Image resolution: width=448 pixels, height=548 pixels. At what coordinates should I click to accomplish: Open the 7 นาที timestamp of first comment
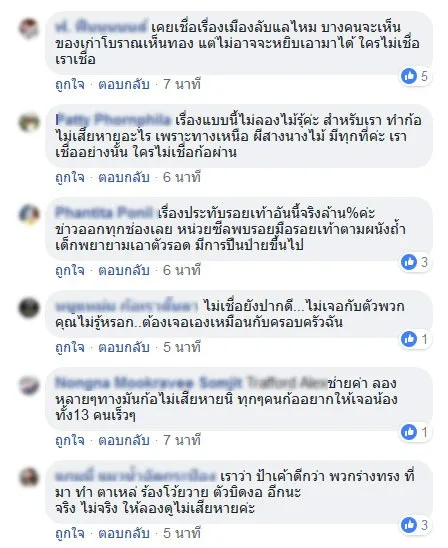(x=182, y=85)
